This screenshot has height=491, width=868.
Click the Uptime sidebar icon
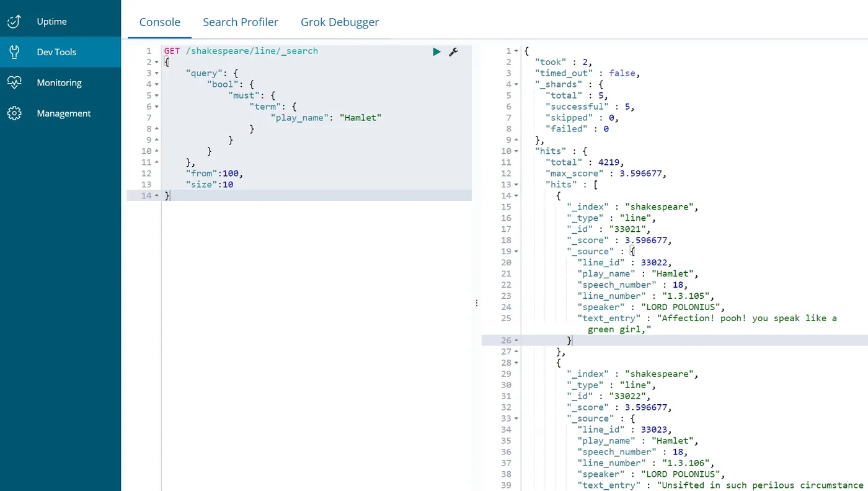coord(14,22)
